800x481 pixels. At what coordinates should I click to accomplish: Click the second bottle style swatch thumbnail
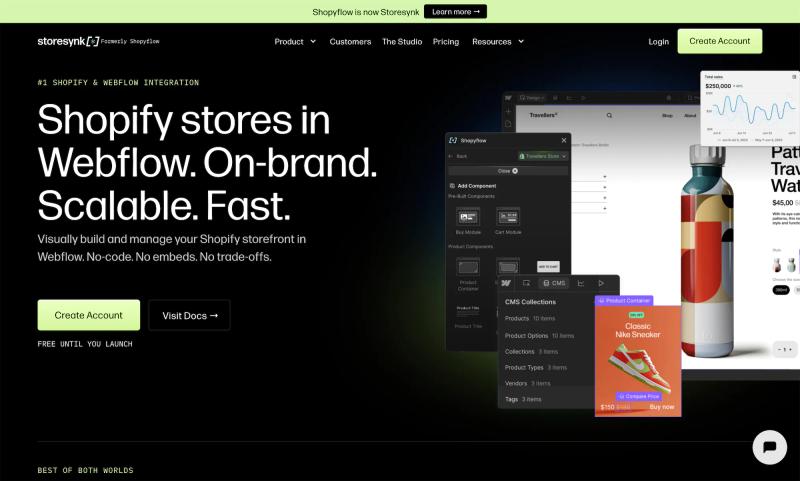[791, 265]
